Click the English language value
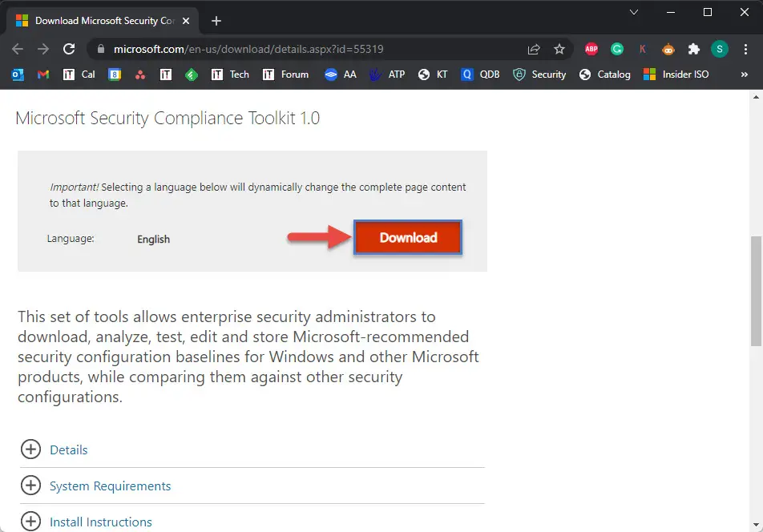This screenshot has width=763, height=532. pos(153,240)
